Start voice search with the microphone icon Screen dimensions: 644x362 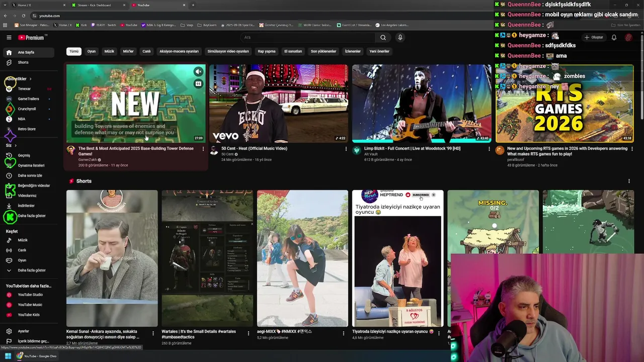(x=400, y=37)
